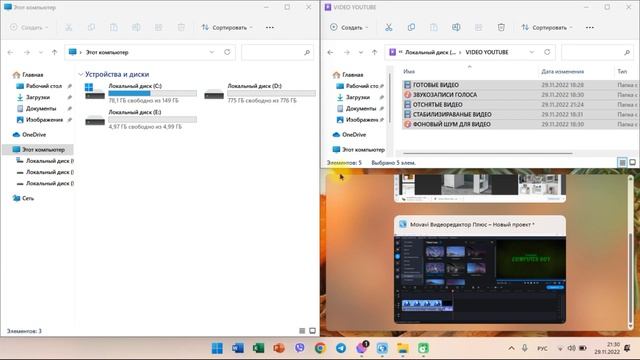
Task: Open Telegram from taskbar
Action: [341, 348]
